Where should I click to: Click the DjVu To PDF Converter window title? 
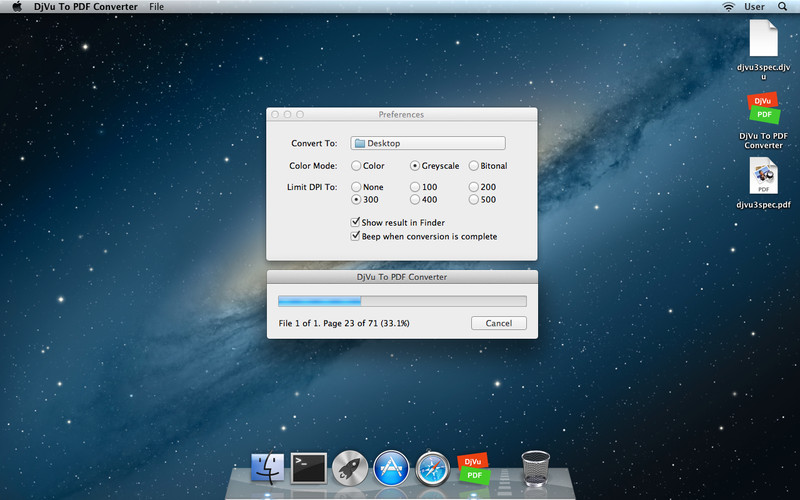pos(402,277)
